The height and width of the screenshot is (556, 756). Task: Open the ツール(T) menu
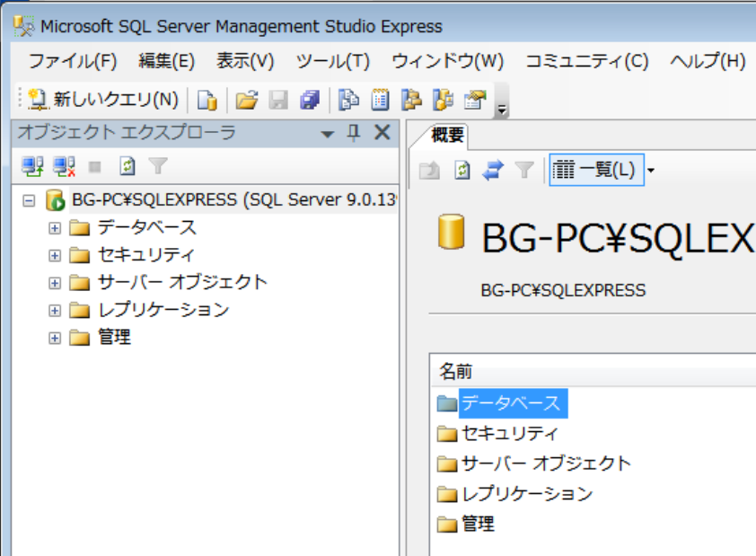click(333, 61)
